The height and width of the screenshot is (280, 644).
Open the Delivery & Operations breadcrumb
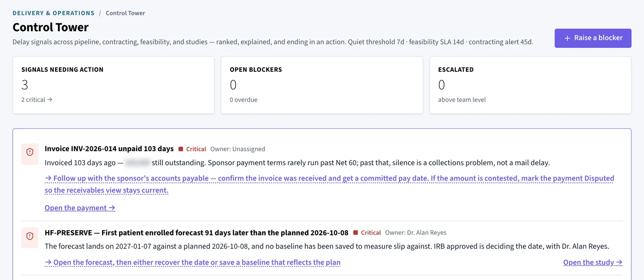53,13
